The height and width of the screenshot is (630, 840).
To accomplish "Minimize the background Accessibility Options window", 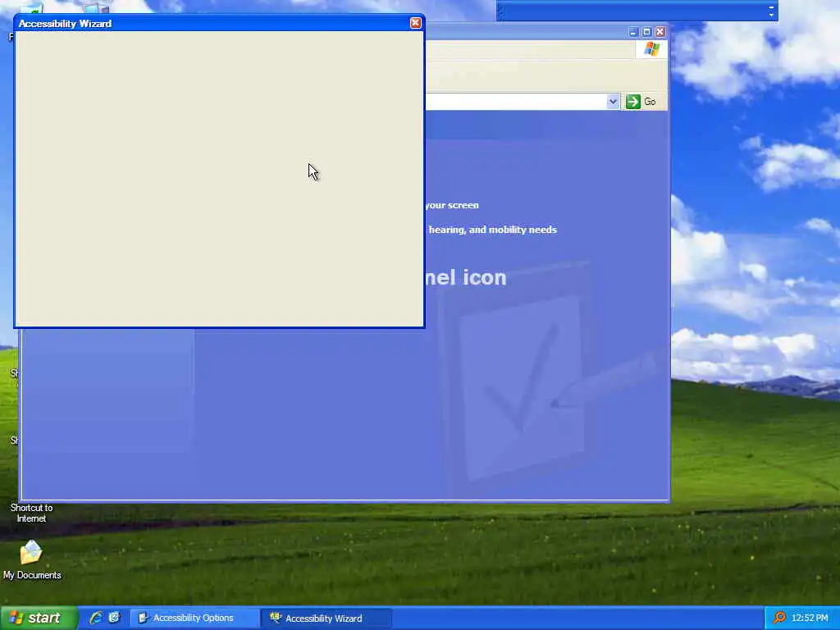I will pos(632,32).
